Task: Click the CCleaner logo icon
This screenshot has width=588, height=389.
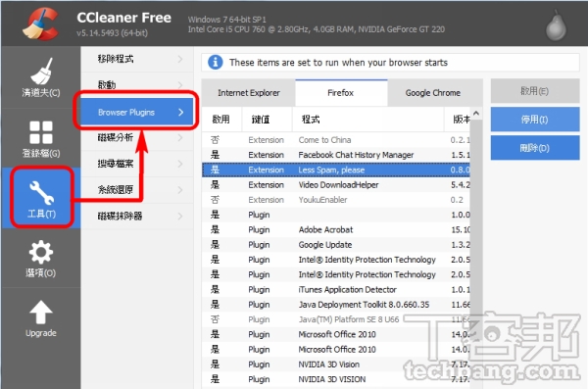Action: [x=40, y=24]
